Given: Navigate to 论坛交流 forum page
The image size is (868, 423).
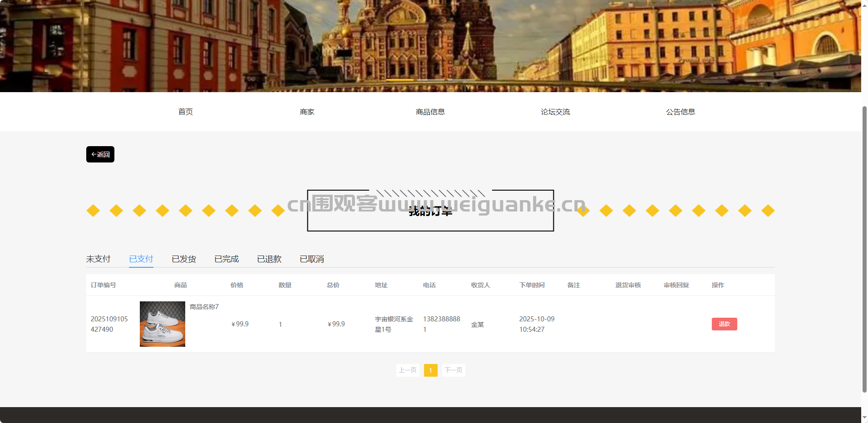Looking at the screenshot, I should (555, 112).
